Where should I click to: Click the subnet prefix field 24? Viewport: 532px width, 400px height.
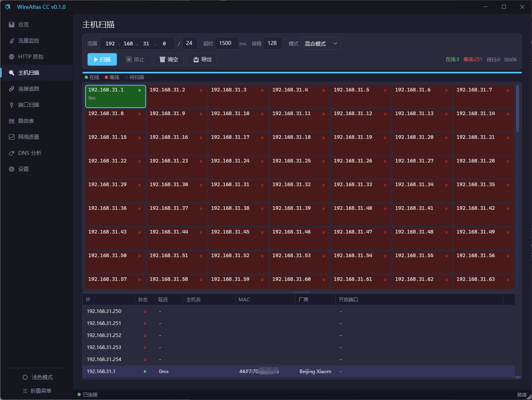coord(190,43)
